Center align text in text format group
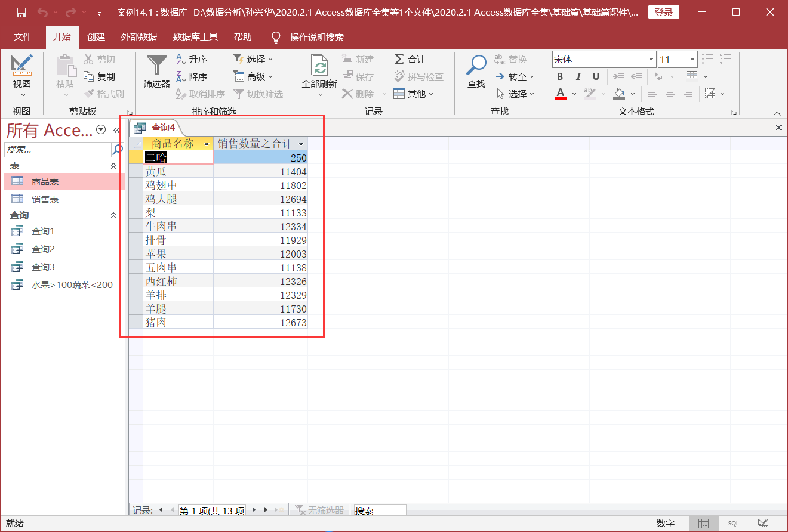The height and width of the screenshot is (532, 788). tap(670, 94)
